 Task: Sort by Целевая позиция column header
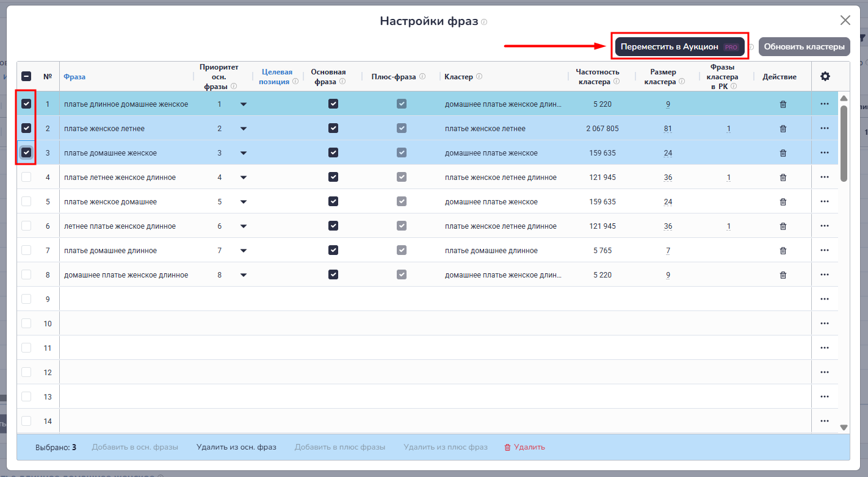pos(277,76)
